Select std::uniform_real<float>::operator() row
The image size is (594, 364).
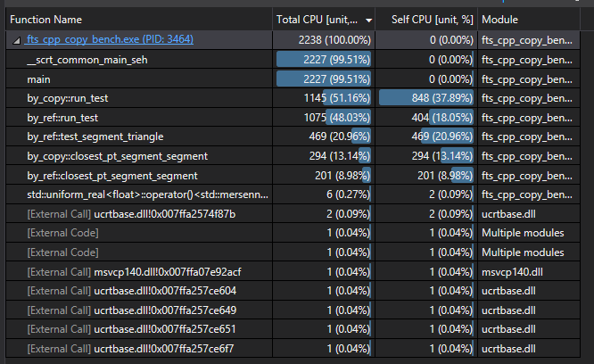pos(293,194)
